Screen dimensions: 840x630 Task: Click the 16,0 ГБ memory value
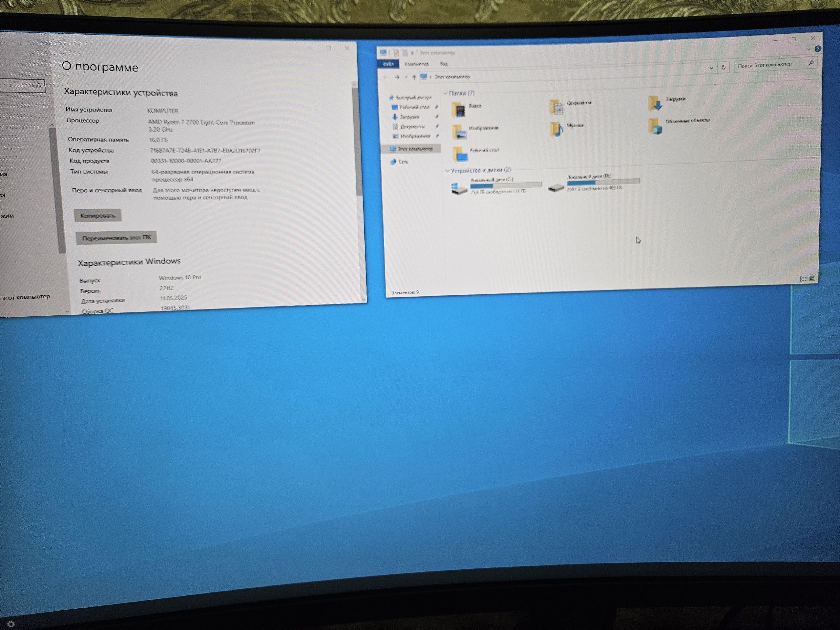pyautogui.click(x=158, y=140)
